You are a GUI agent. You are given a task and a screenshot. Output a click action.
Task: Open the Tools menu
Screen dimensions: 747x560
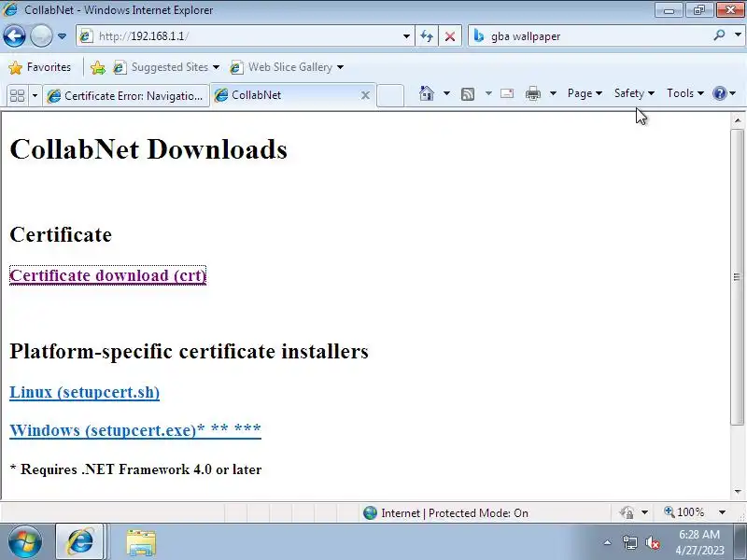[x=685, y=93]
